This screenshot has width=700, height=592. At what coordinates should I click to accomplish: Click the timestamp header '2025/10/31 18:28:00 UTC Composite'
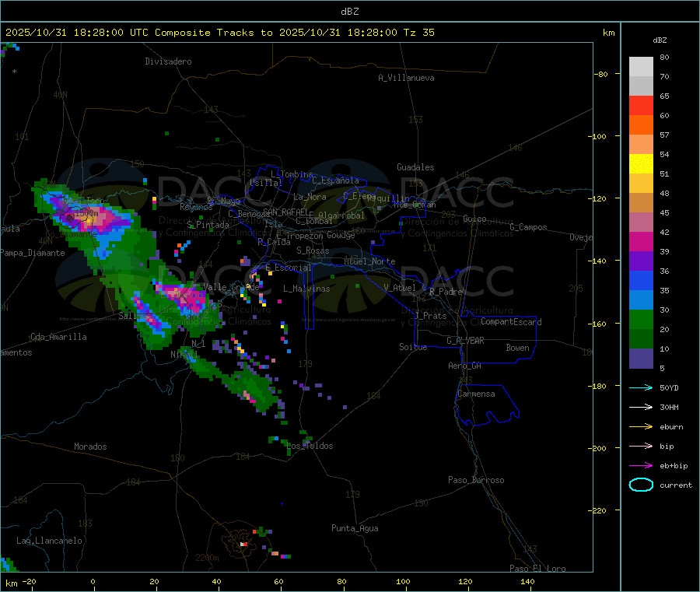[107, 33]
